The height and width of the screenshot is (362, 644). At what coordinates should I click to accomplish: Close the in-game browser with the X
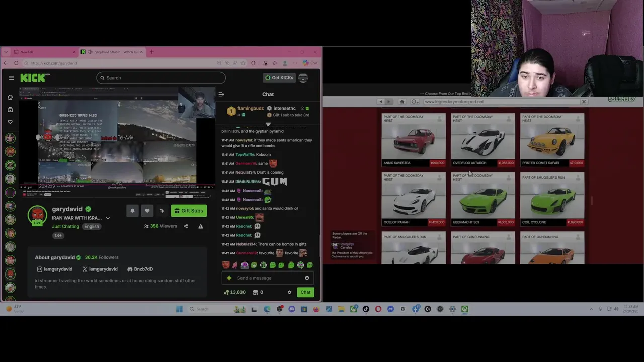tap(584, 102)
